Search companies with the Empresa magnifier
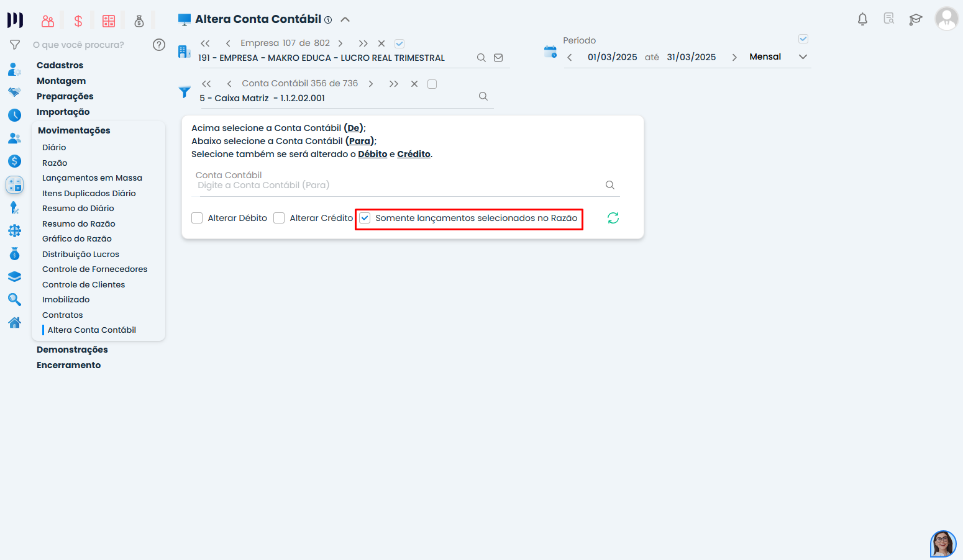The image size is (963, 560). tap(481, 58)
